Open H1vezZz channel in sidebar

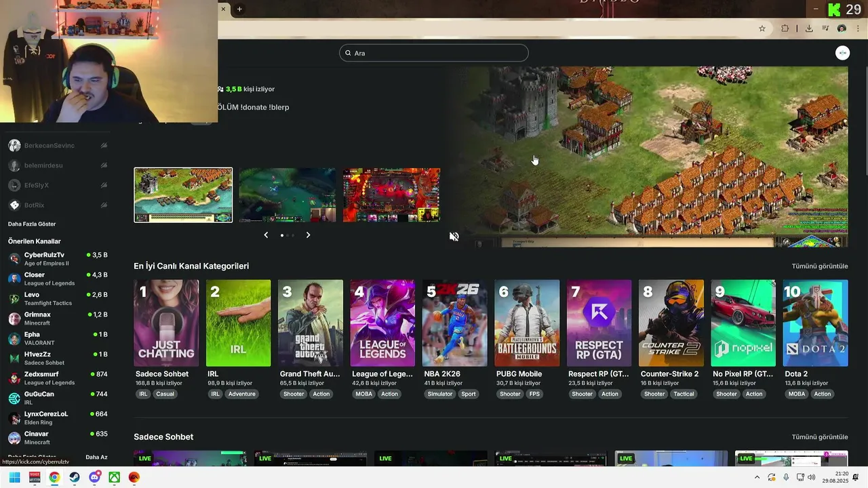58,358
